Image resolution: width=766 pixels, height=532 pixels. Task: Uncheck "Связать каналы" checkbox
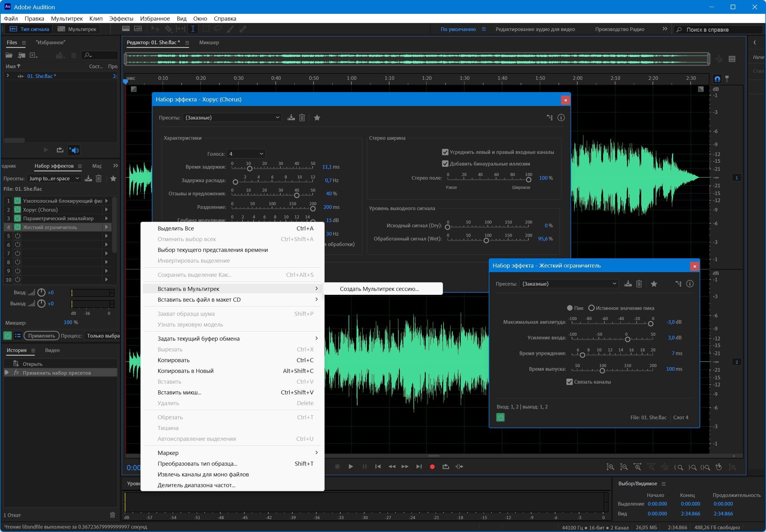569,382
